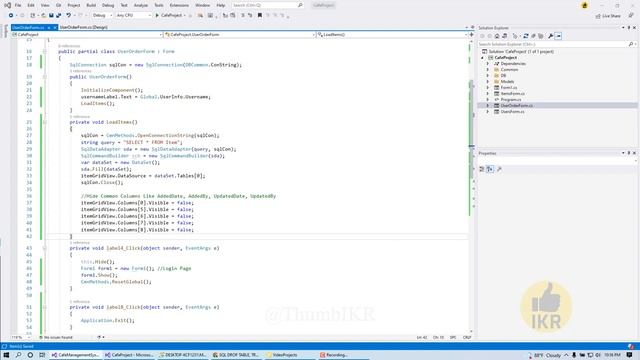Start the CafeProject run button
Image resolution: width=640 pixels, height=360 pixels.
click(x=169, y=16)
